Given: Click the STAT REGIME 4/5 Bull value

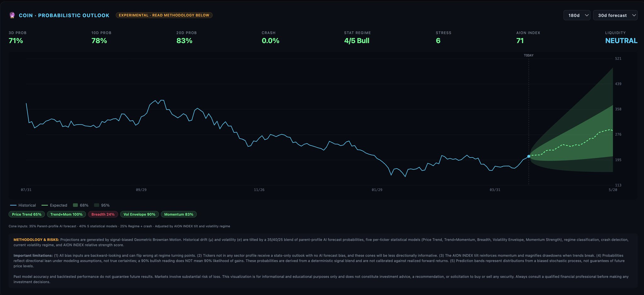Looking at the screenshot, I should coord(357,41).
